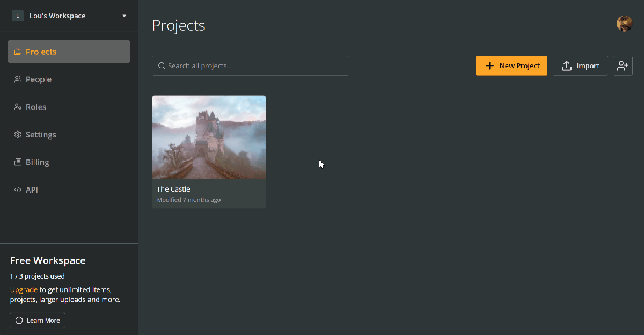
Task: Click the upload arrow icon on Import
Action: (x=566, y=66)
